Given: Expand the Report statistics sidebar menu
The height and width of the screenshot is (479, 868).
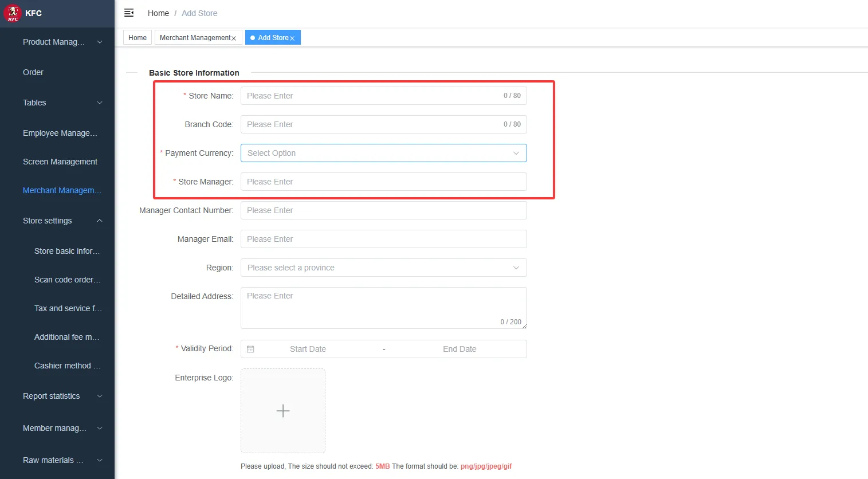Looking at the screenshot, I should (57, 396).
